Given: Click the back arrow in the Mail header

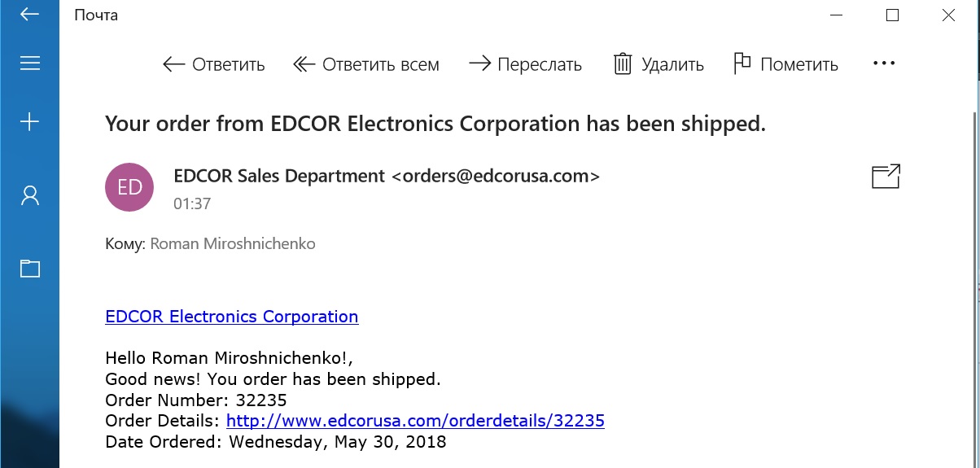Looking at the screenshot, I should click(29, 15).
